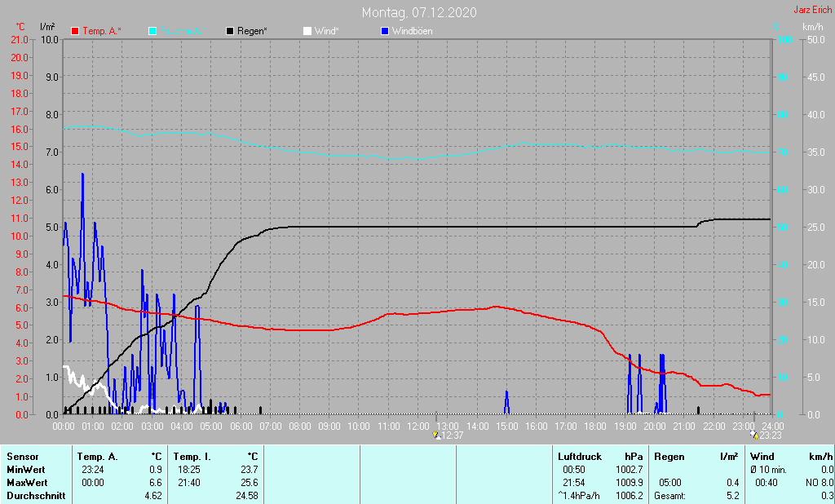
Task: Click the '0.4' rain maximum value
Action: (733, 483)
